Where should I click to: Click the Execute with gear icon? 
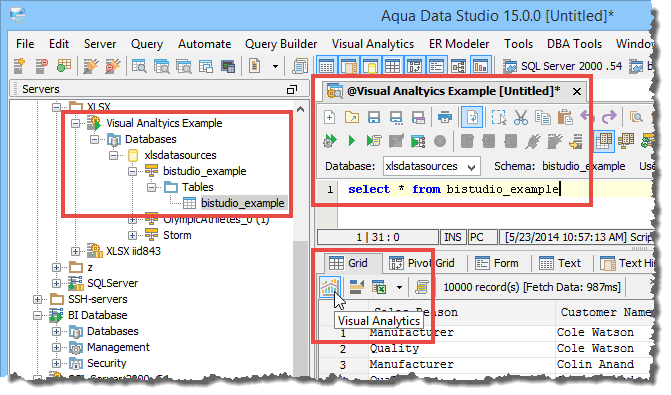(330, 140)
